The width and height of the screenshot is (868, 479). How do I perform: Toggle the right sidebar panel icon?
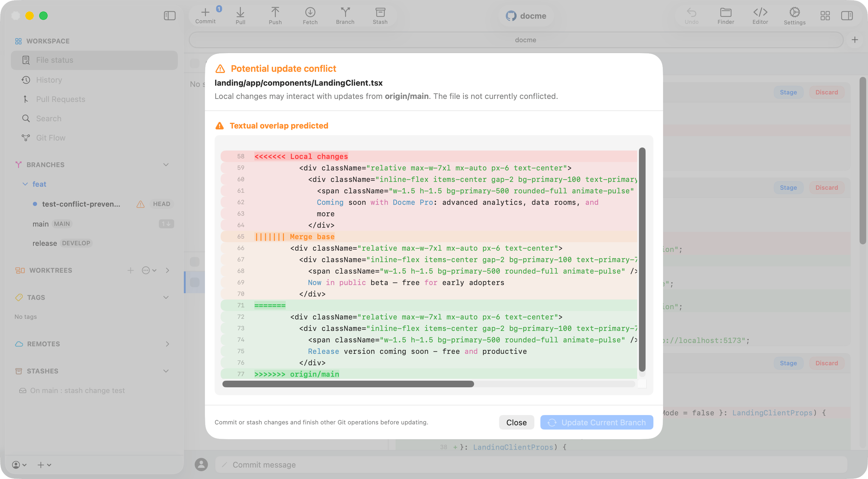coord(847,15)
